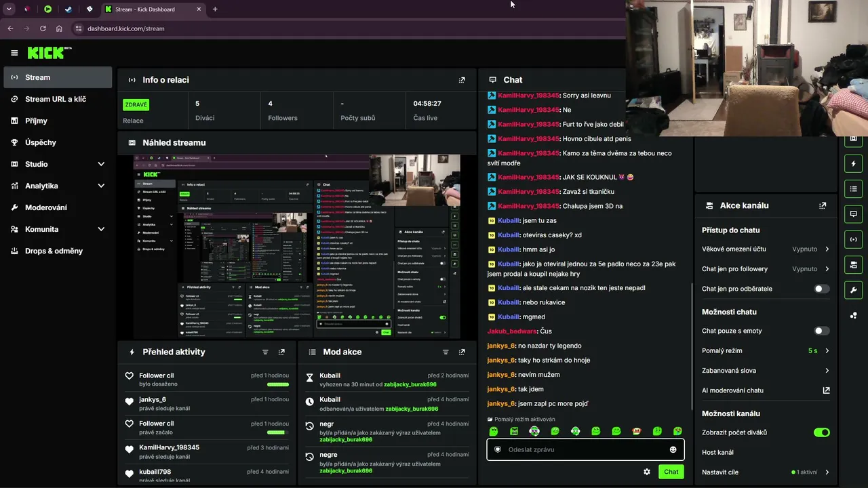Image resolution: width=868 pixels, height=488 pixels.
Task: Click the lightning bolt widget icon in right strip
Action: (x=853, y=163)
